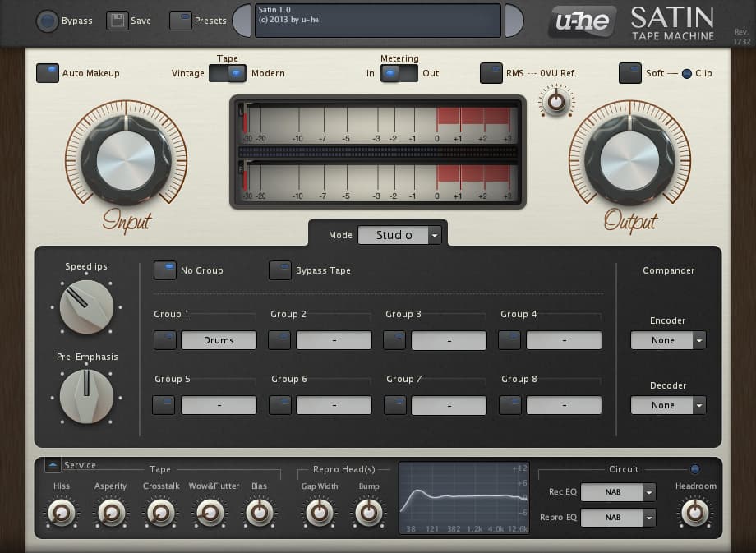Click the Group 3 name field
Viewport: 756px width, 553px height.
tap(449, 340)
